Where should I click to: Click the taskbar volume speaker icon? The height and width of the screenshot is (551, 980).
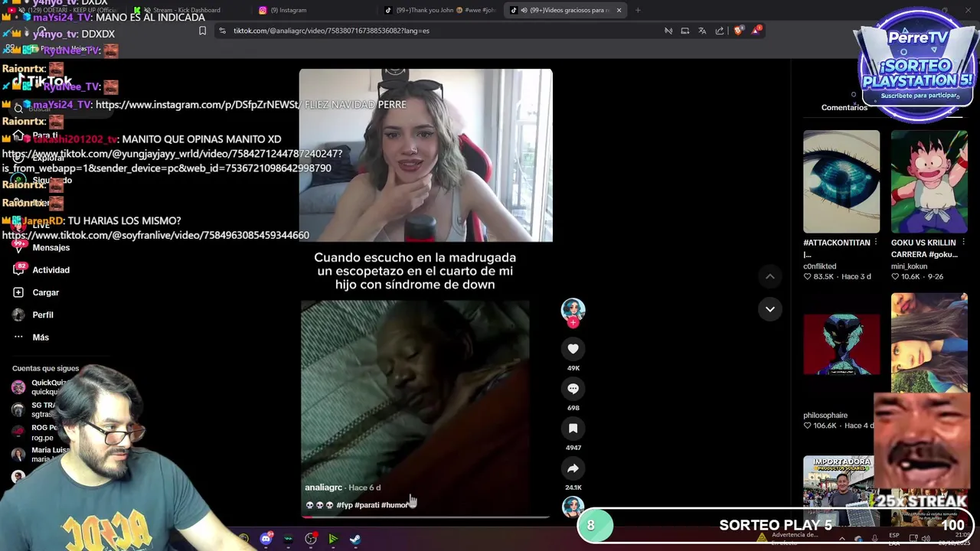click(x=926, y=539)
